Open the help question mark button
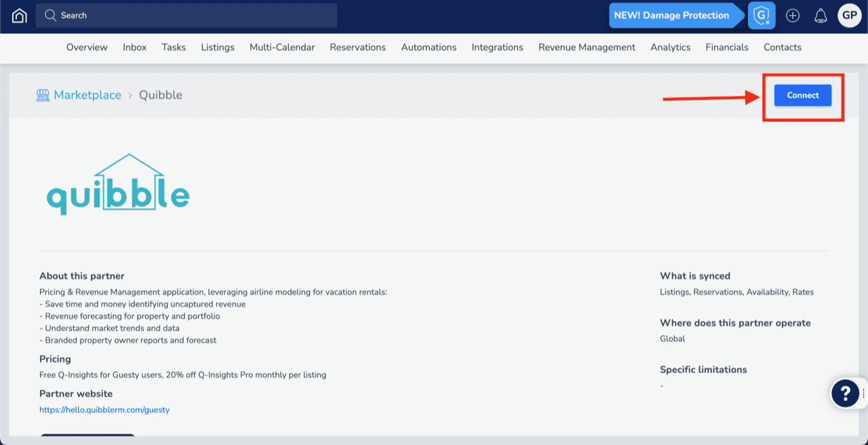The height and width of the screenshot is (445, 868). [x=845, y=393]
